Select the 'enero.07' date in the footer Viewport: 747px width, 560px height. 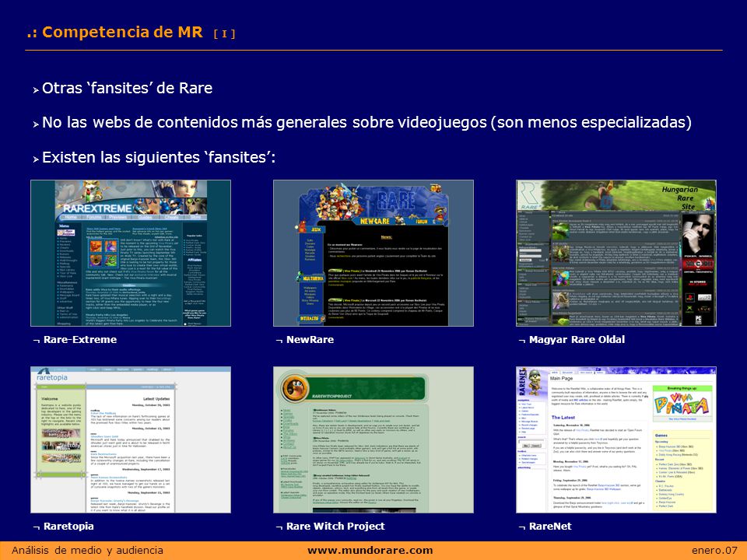[x=714, y=551]
